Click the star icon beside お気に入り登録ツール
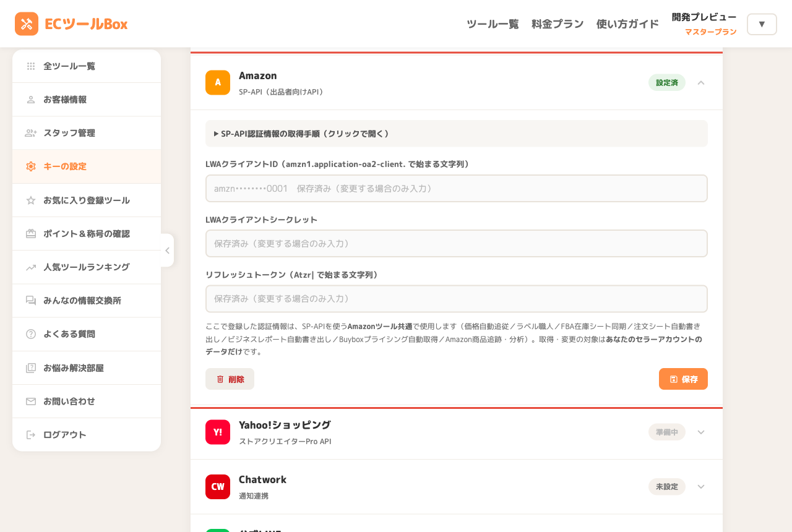The image size is (792, 532). pos(31,200)
